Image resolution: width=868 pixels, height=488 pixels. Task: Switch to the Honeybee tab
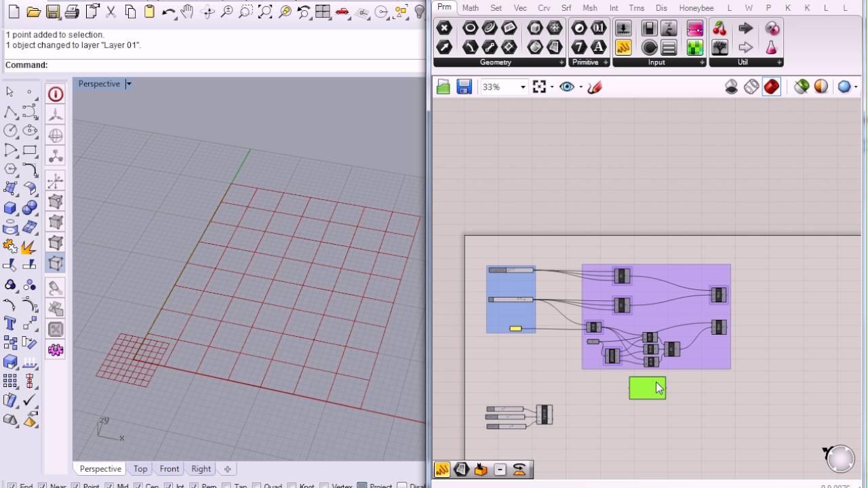click(x=696, y=8)
